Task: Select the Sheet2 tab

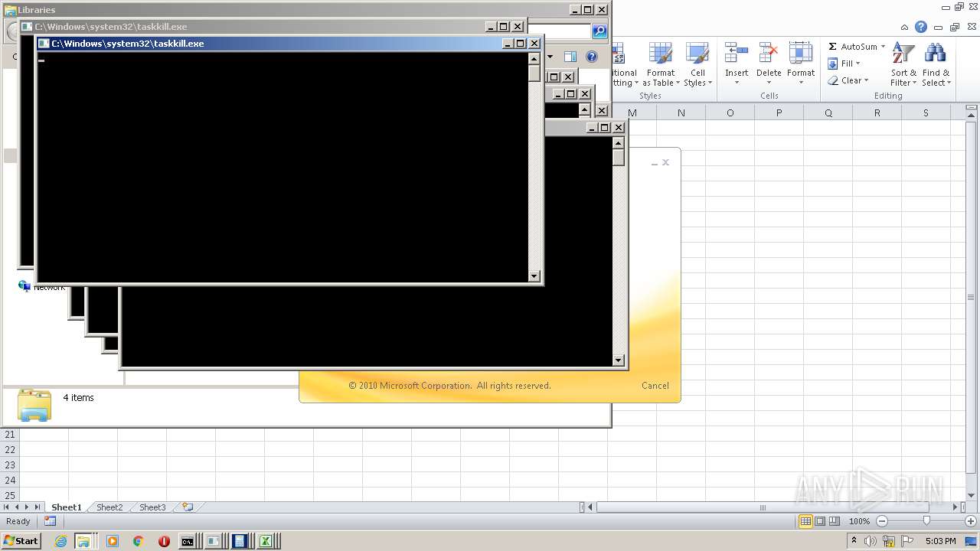Action: (x=109, y=507)
